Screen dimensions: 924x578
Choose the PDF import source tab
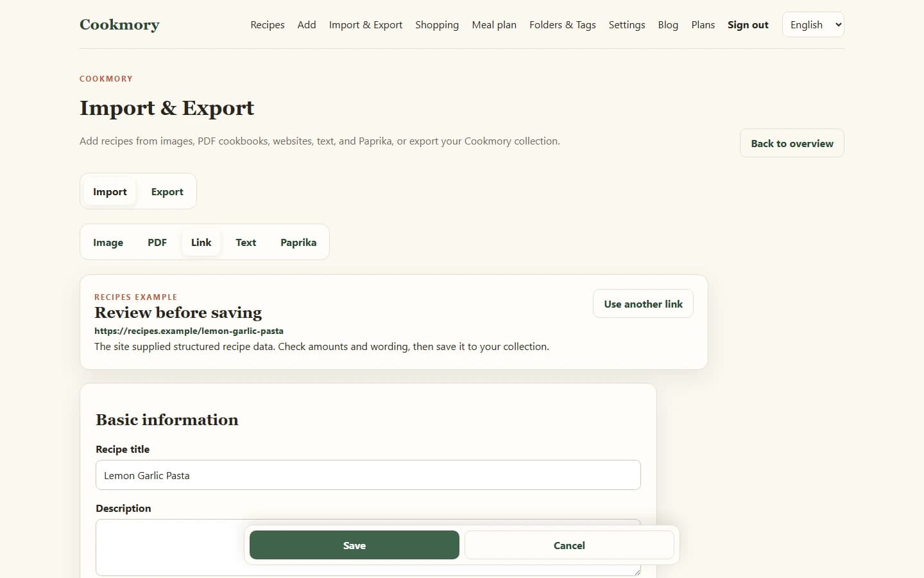tap(157, 242)
